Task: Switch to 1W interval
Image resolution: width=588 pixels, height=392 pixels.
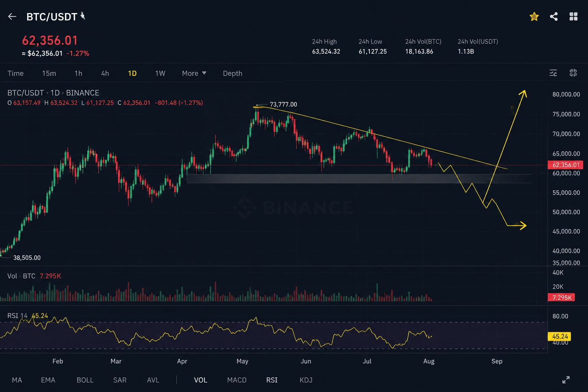Action: pyautogui.click(x=160, y=73)
